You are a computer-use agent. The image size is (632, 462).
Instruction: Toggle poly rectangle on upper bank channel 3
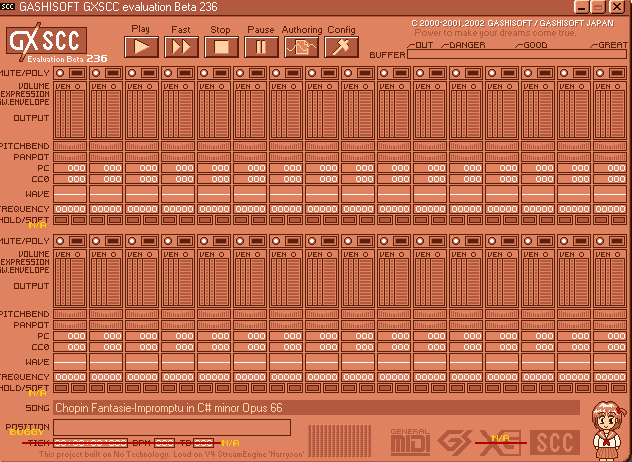(149, 73)
